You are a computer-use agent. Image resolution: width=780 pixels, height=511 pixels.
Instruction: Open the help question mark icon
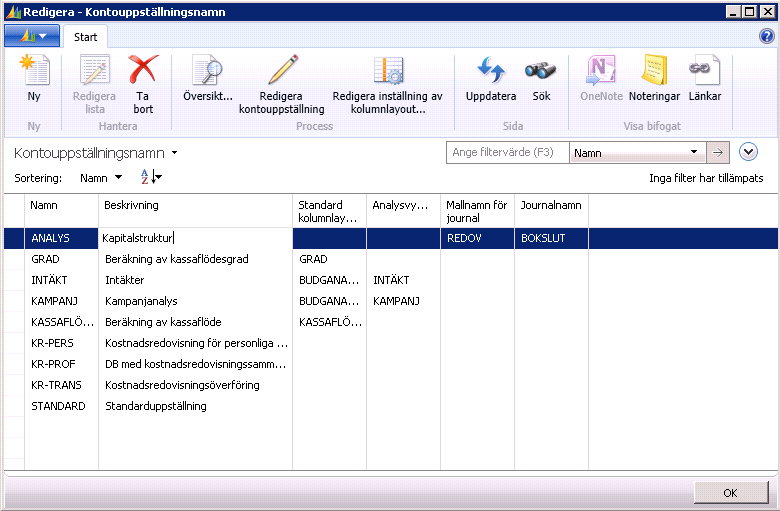[x=767, y=36]
